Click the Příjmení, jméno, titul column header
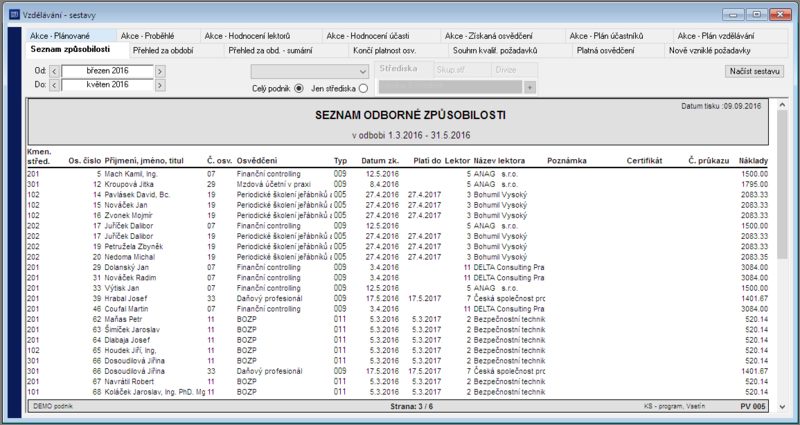Screen dimensions: 800x425 (x=144, y=161)
